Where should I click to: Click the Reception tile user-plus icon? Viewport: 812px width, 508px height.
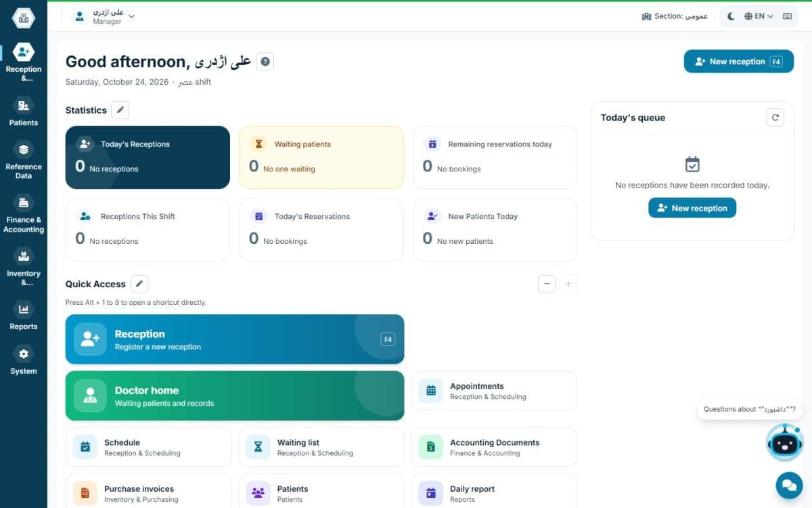[90, 339]
